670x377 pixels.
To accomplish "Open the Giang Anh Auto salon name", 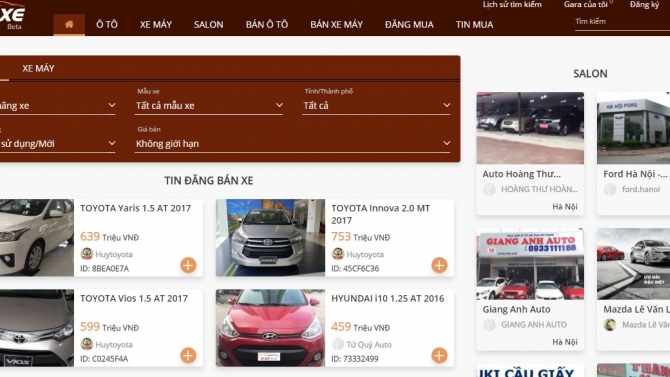I will click(x=516, y=309).
